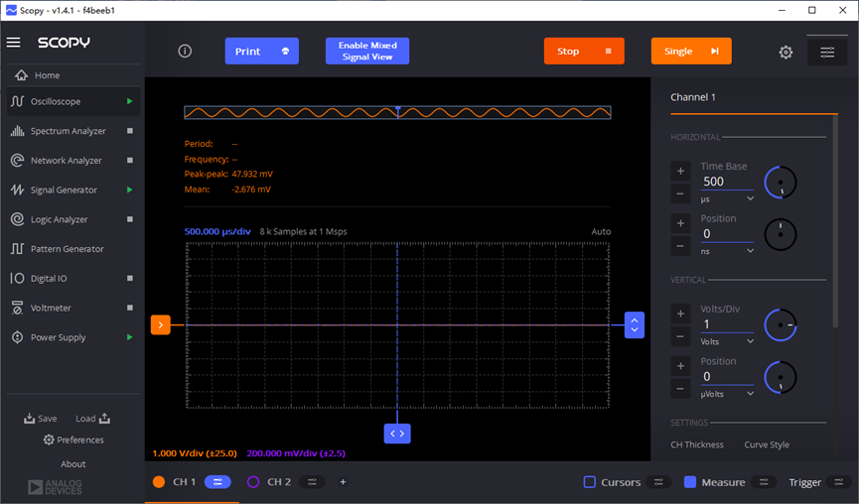Increase horizontal Position with plus button
The width and height of the screenshot is (859, 504).
tap(680, 223)
